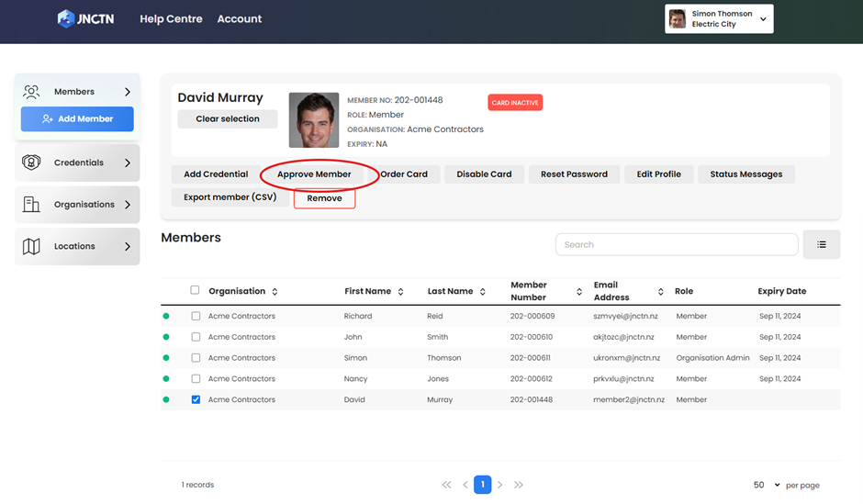This screenshot has height=504, width=863.
Task: Open the per page count dropdown
Action: (x=767, y=485)
